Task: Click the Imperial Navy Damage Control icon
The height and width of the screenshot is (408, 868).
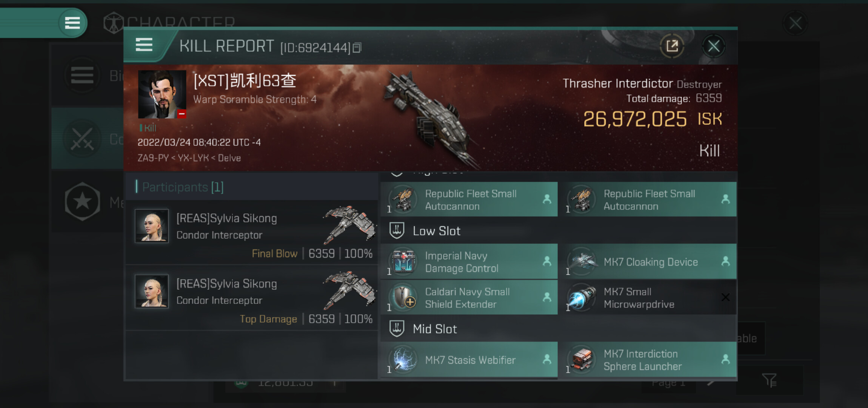Action: [x=403, y=261]
